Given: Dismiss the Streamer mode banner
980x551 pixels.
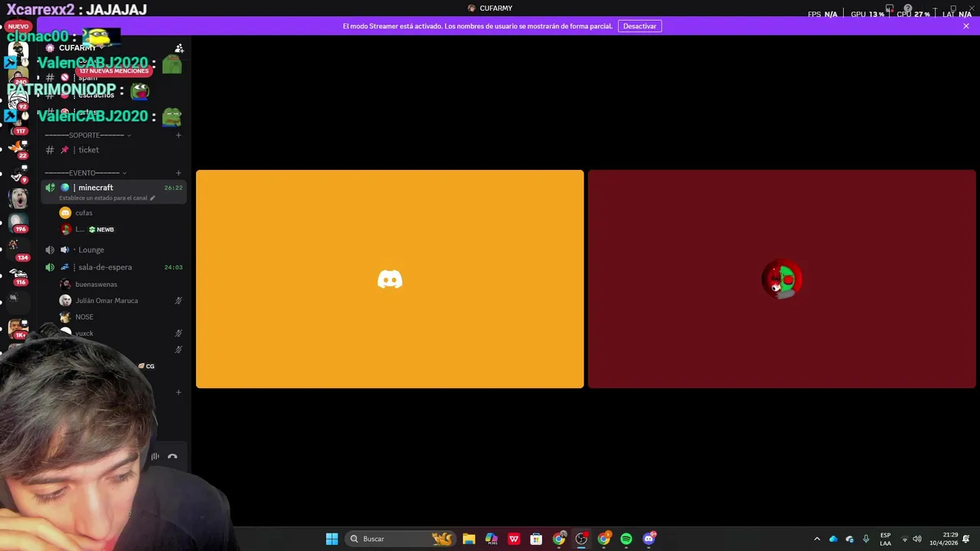Looking at the screenshot, I should [966, 26].
